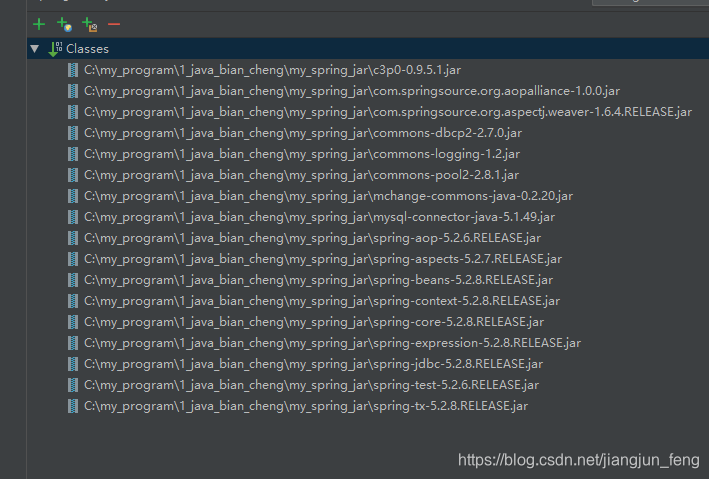709x479 pixels.
Task: Select the aopalliance-1.0.0.jar entry
Action: pos(352,91)
